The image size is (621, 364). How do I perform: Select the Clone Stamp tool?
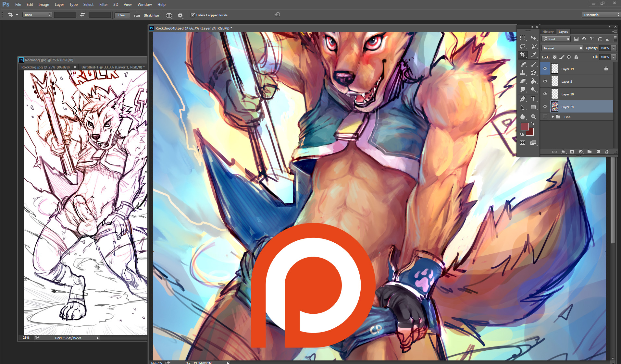(x=523, y=72)
